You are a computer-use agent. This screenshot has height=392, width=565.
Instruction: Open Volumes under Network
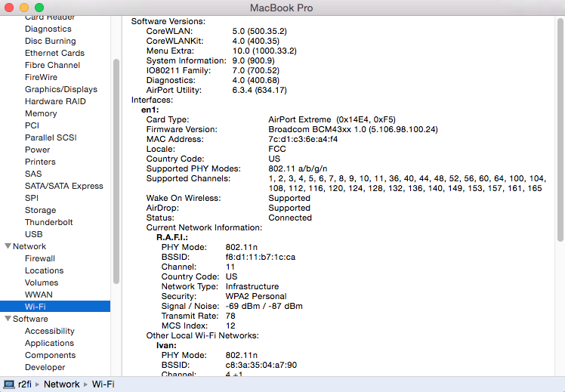coord(42,282)
